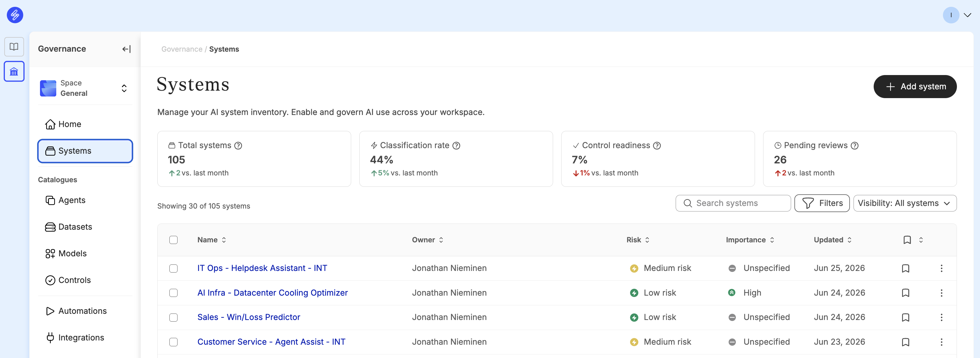This screenshot has height=358, width=980.
Task: Check the AI Infra Datacenter Cooling Optimizer row
Action: [174, 293]
